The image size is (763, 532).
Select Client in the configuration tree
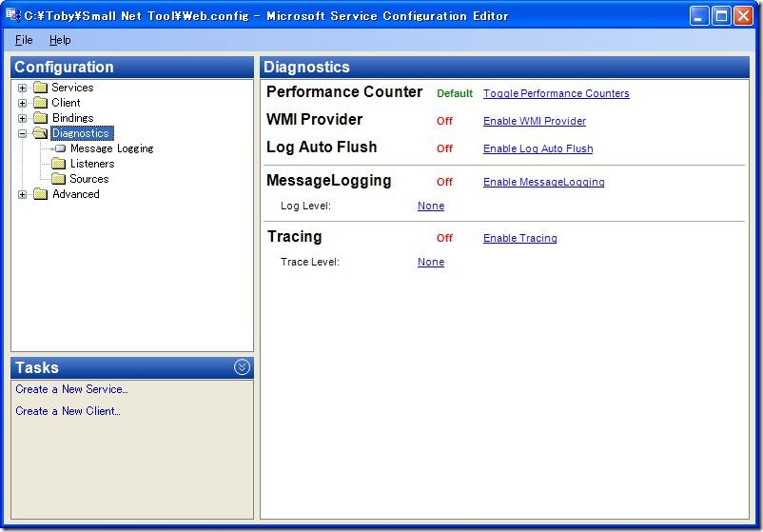point(66,103)
